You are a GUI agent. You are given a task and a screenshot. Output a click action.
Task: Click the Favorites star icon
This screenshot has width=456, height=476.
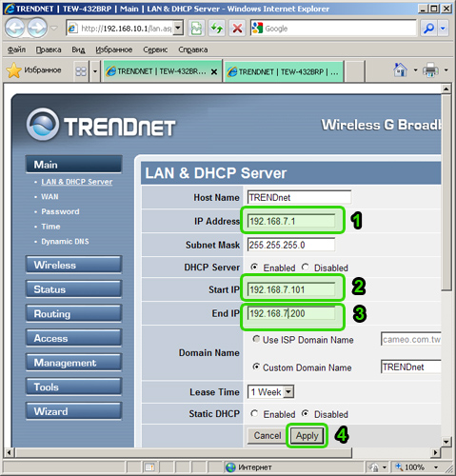tap(14, 70)
